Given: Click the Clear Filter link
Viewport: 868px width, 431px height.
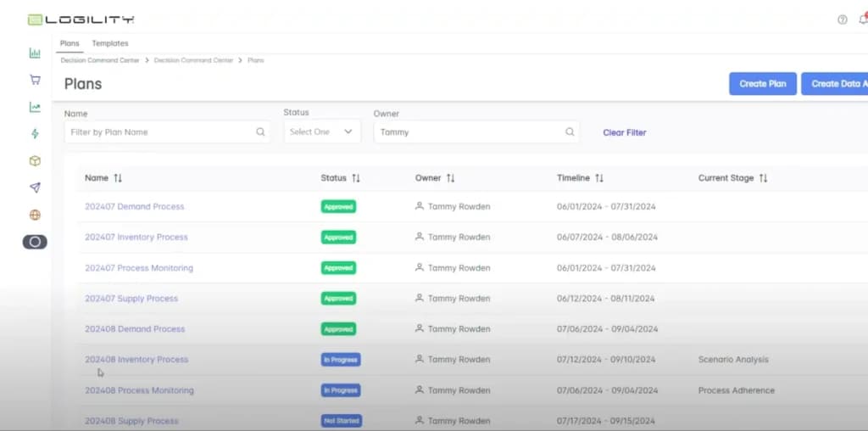Looking at the screenshot, I should pos(625,132).
